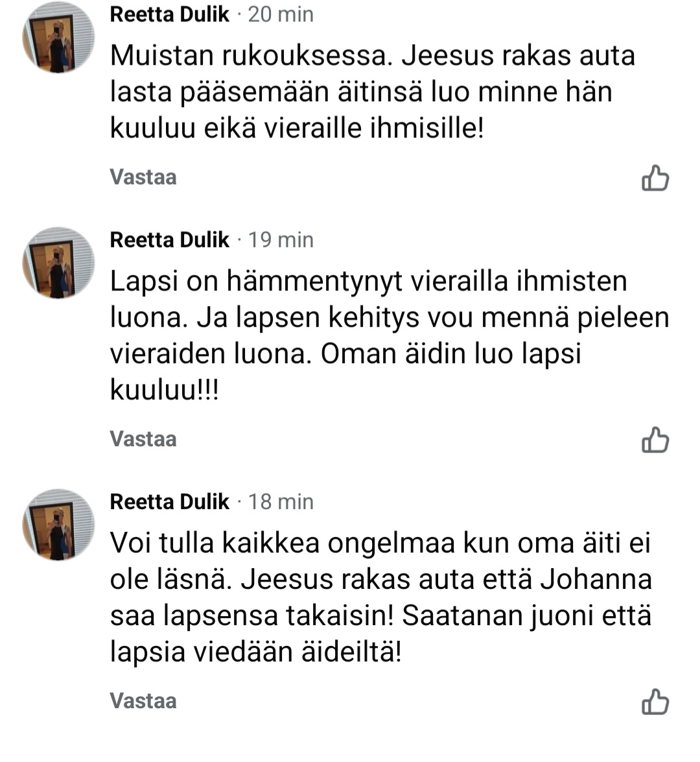Open profile picture on the 19 min comment
This screenshot has width=700, height=762.
pyautogui.click(x=58, y=263)
